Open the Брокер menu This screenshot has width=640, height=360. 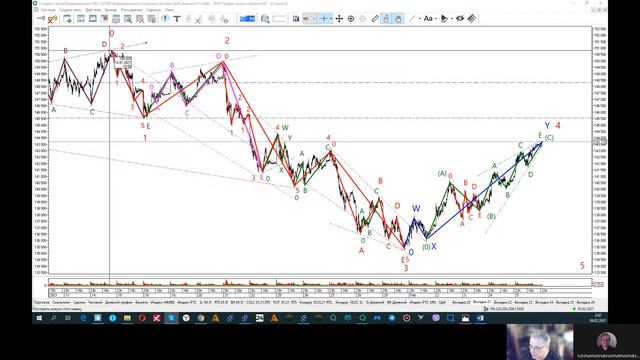(x=111, y=10)
